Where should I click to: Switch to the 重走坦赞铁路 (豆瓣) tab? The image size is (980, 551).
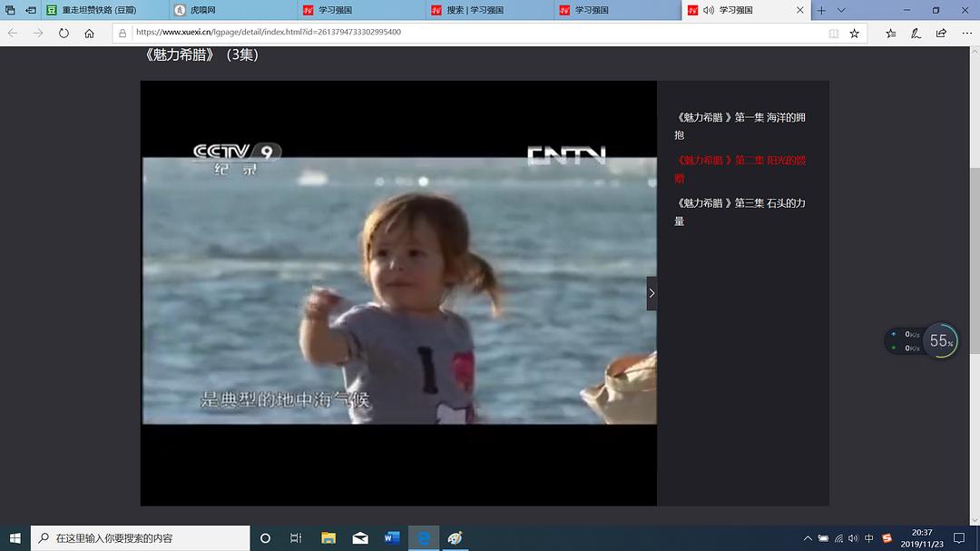coord(98,10)
